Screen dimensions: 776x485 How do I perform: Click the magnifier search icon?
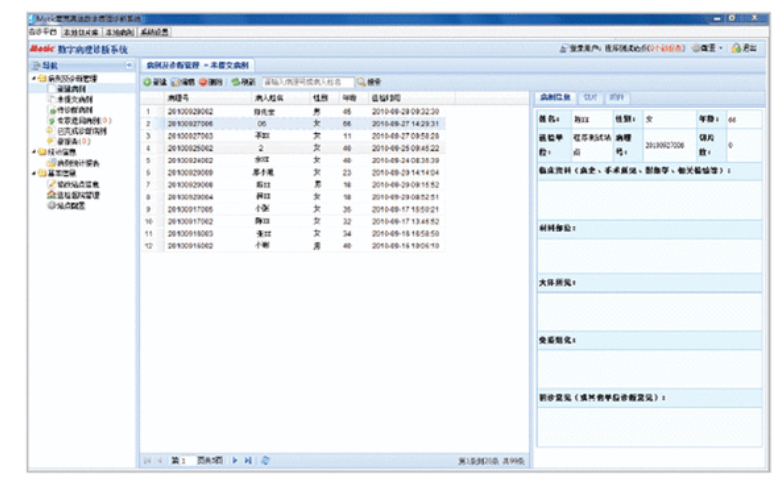pos(361,82)
